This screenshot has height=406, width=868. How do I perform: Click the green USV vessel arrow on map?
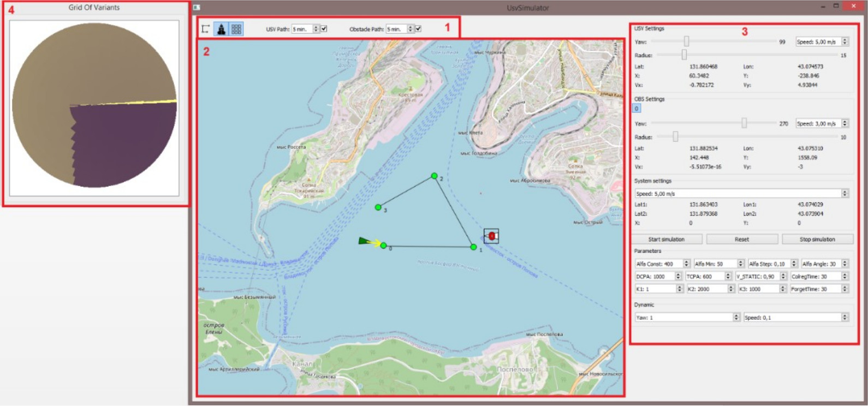(365, 241)
